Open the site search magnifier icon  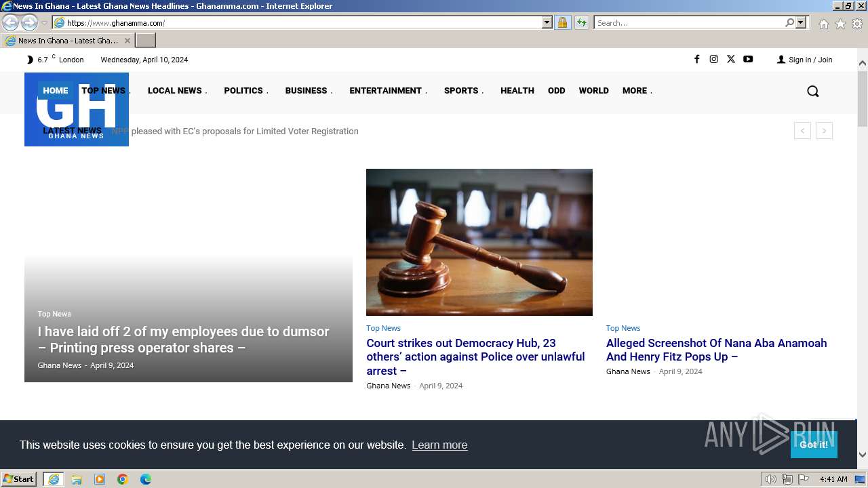(x=812, y=91)
